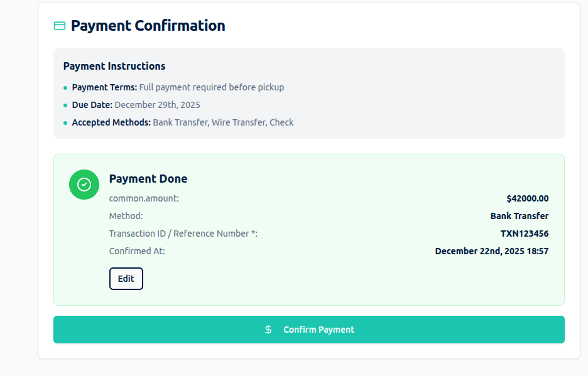Screen dimensions: 588x376
Task: Select the Payment Instructions title
Action: point(114,66)
